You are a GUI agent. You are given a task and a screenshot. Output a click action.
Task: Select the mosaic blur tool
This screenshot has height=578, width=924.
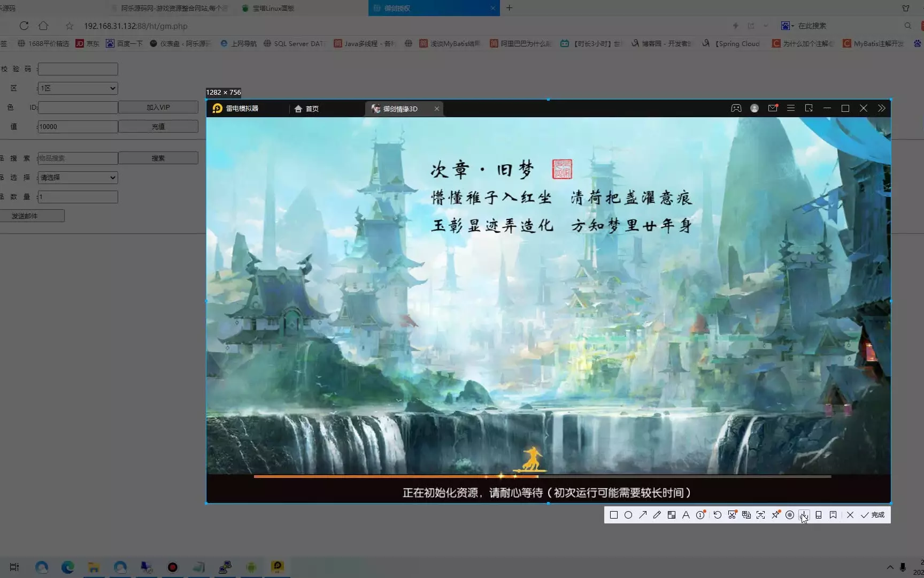(x=672, y=515)
